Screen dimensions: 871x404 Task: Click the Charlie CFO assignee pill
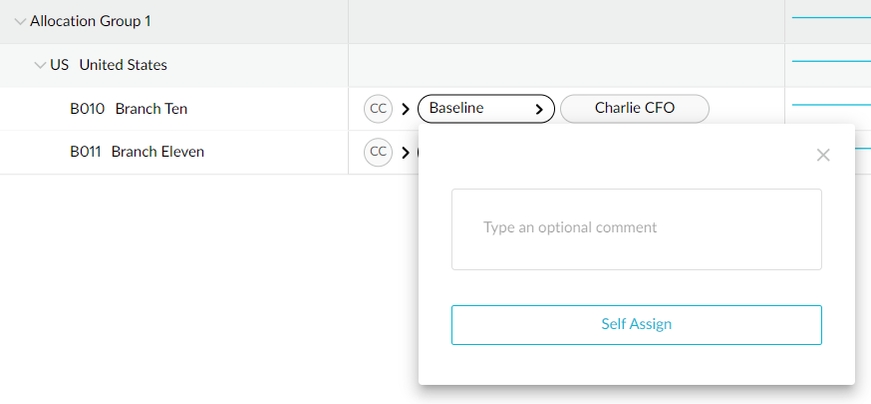[x=634, y=109]
